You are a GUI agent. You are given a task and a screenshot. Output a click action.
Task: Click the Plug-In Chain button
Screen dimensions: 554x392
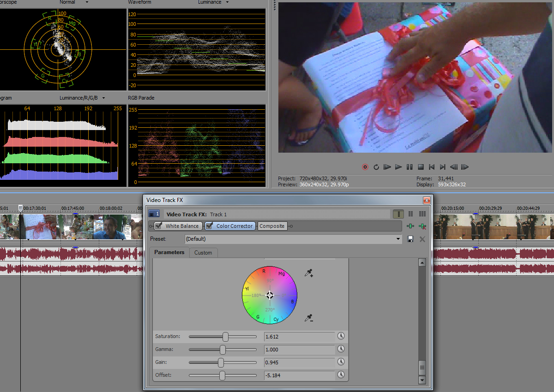[x=410, y=226]
